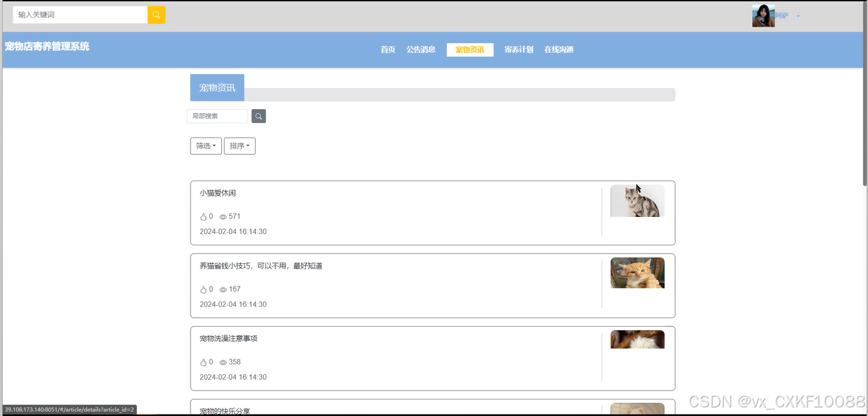Screen dimensions: 868x416
Task: Click the thumbs-up icon on 宠物洗澡注意事项
Action: [204, 362]
